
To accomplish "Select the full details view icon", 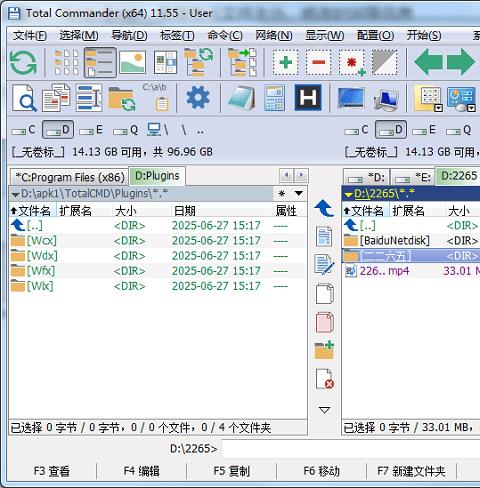I will point(100,62).
